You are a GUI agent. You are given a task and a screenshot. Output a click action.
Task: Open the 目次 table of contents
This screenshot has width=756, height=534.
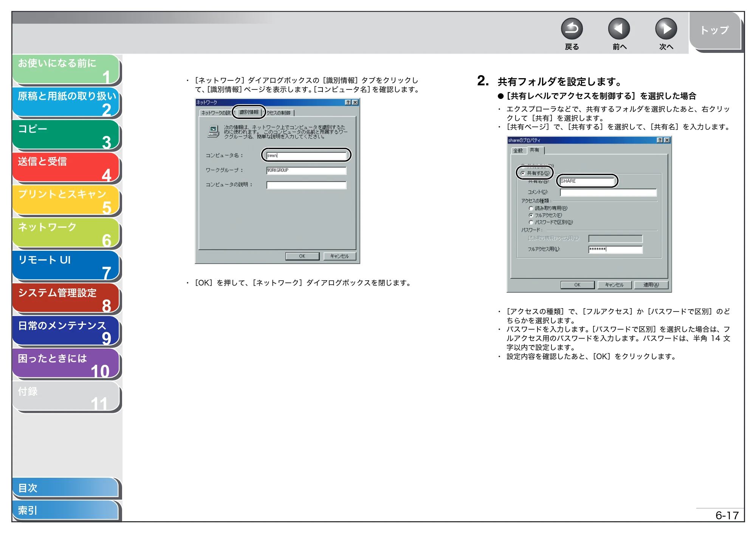[65, 488]
